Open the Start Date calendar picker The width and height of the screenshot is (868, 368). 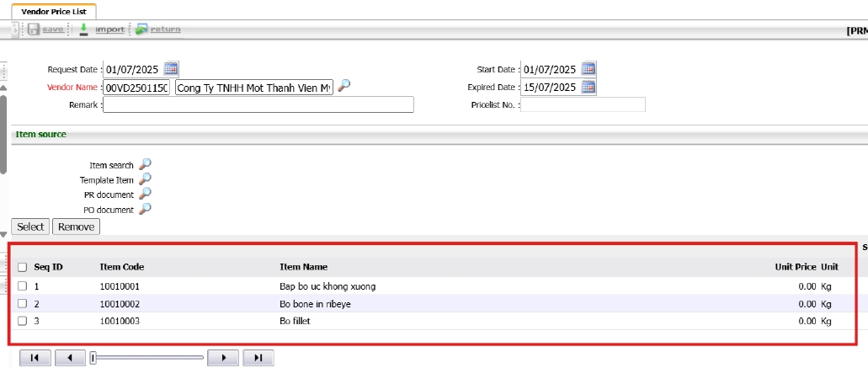click(x=588, y=69)
